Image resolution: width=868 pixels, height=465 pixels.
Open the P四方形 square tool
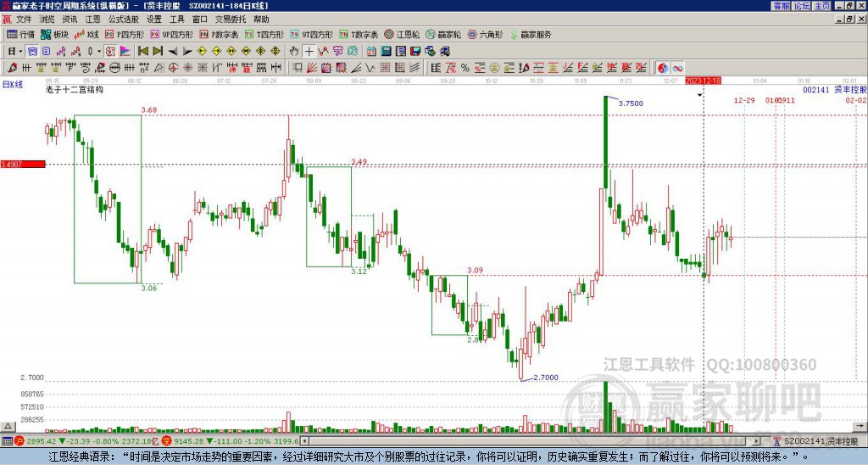point(124,34)
